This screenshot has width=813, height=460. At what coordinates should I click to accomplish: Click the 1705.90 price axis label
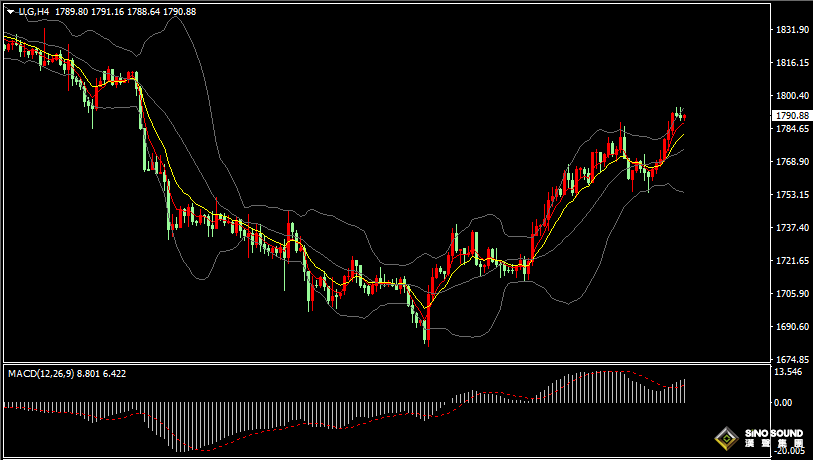point(792,294)
